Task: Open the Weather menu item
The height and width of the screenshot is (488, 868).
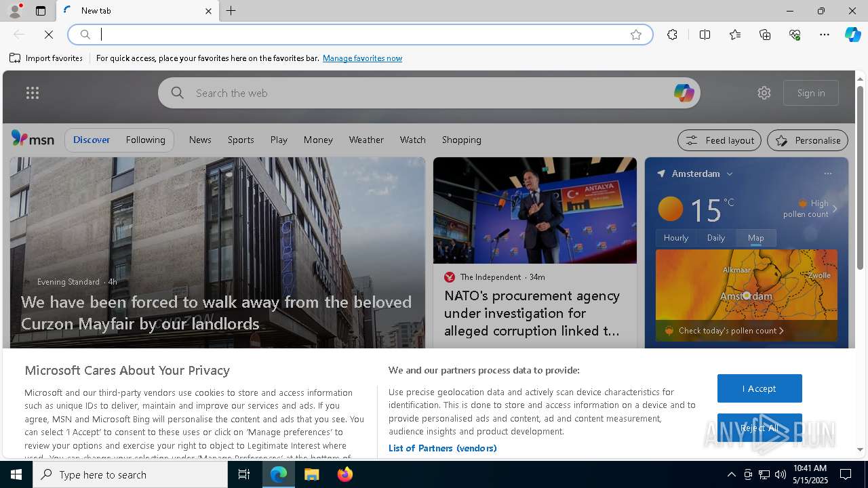Action: [366, 140]
